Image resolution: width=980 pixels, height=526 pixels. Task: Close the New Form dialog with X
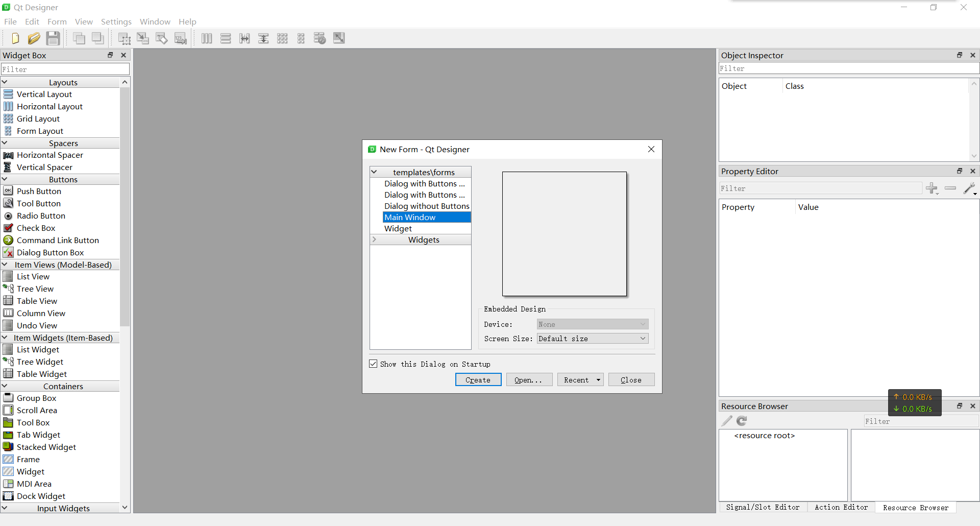click(x=651, y=149)
